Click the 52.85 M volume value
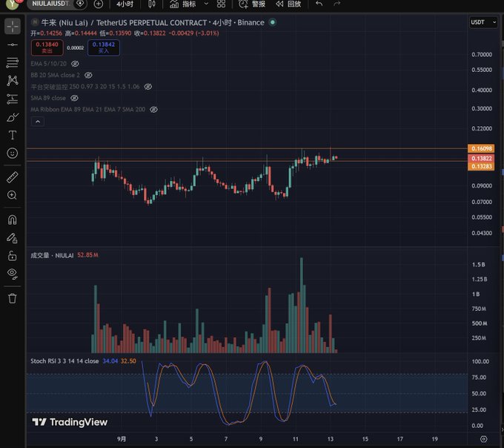 [87, 255]
